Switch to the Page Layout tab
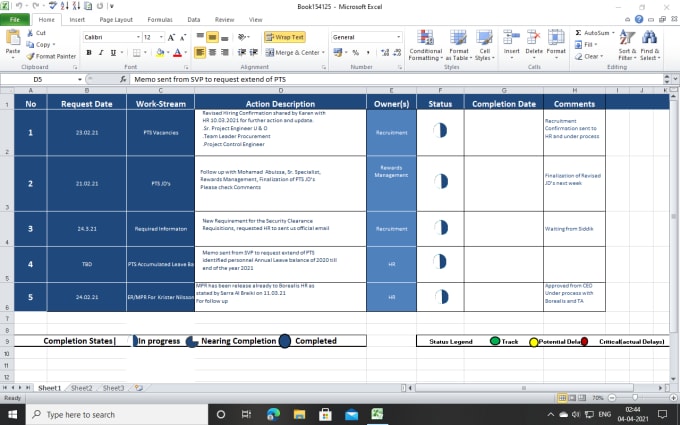Screen dimensions: 680x425 116,20
